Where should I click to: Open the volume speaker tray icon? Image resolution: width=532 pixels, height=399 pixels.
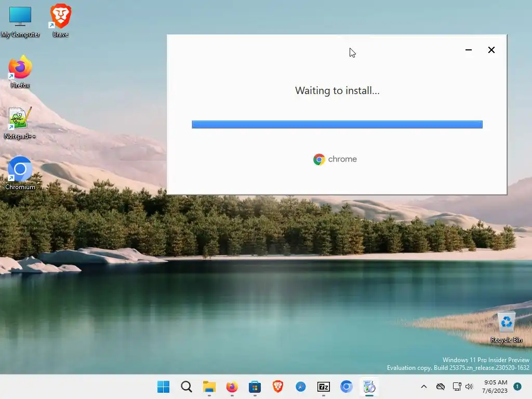(x=469, y=387)
